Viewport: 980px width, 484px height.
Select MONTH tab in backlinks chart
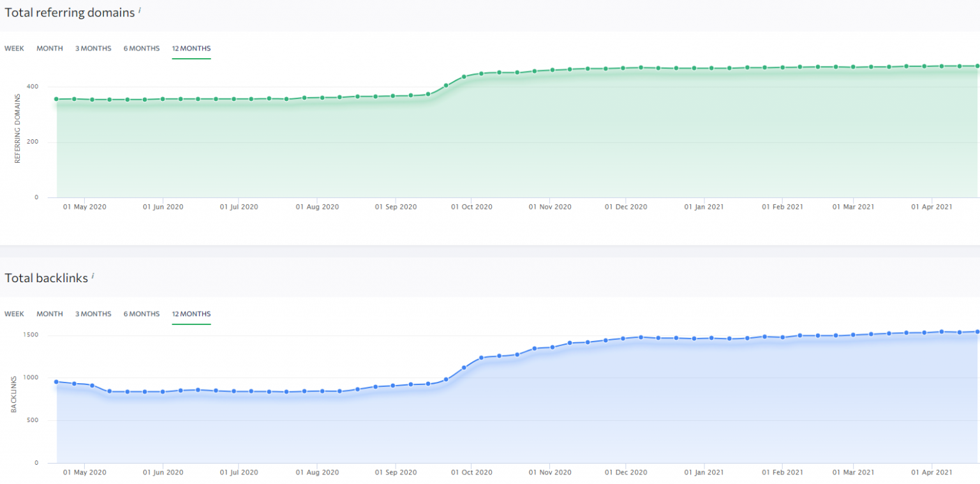50,314
